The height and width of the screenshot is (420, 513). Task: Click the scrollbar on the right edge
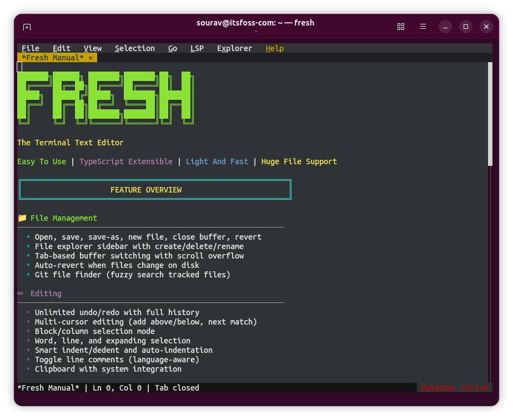tap(490, 111)
